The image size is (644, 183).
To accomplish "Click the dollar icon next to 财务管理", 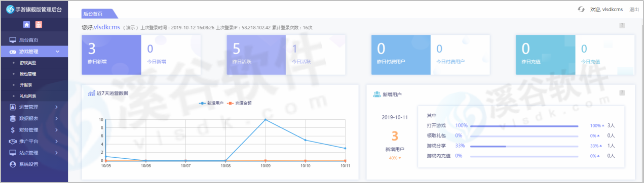I will [x=13, y=129].
